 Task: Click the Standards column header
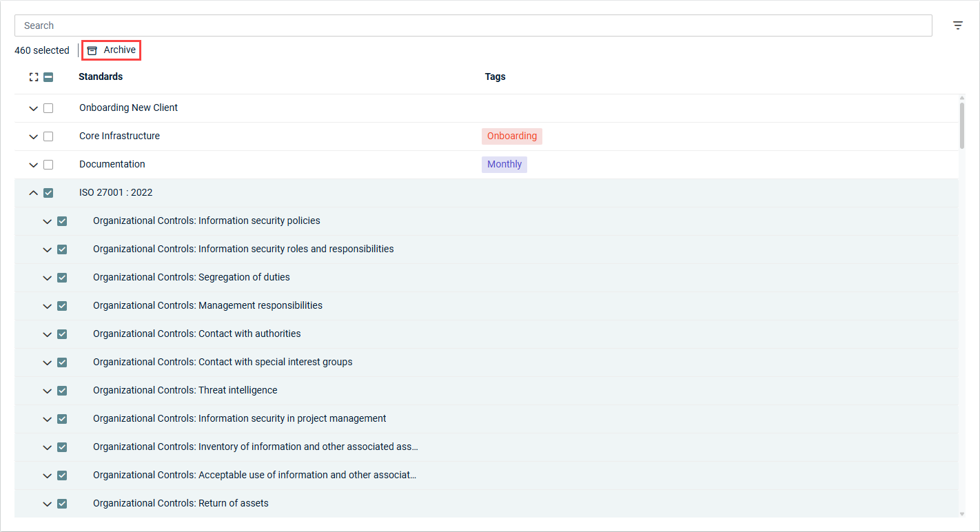tap(101, 76)
